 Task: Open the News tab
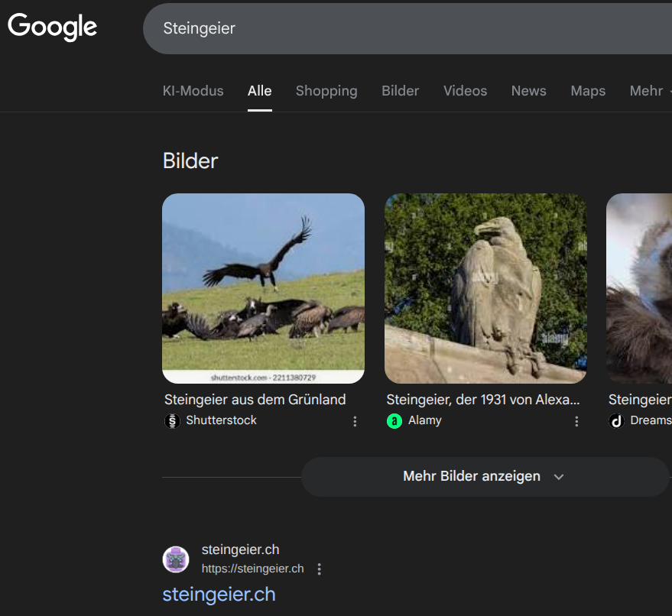tap(528, 91)
